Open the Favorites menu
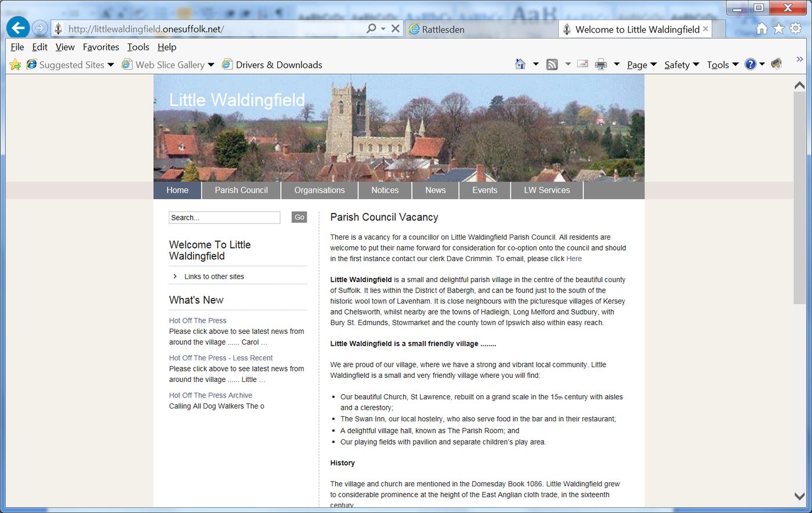This screenshot has width=812, height=513. click(x=101, y=47)
